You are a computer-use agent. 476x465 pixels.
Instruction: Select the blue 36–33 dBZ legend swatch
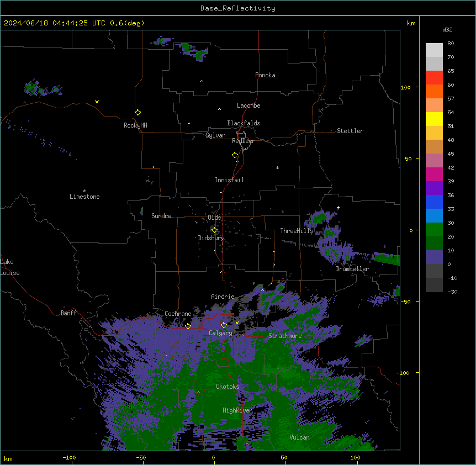(434, 202)
